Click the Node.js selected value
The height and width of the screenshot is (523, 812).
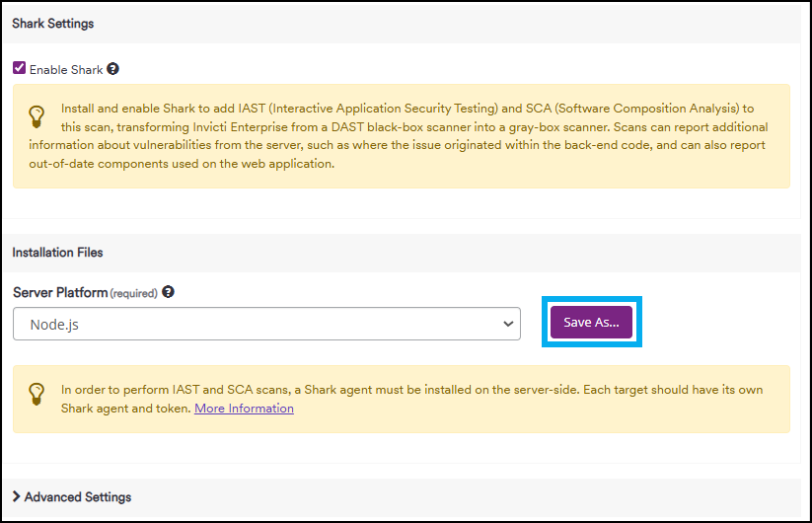[53, 324]
